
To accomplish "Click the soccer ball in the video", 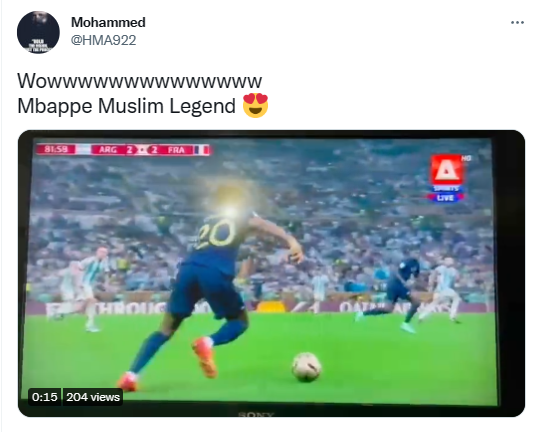I will [x=307, y=367].
